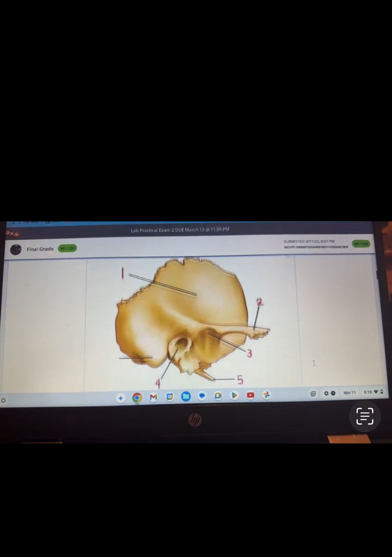Image resolution: width=392 pixels, height=557 pixels.
Task: Open the Mar 11 calendar date
Action: tap(349, 393)
